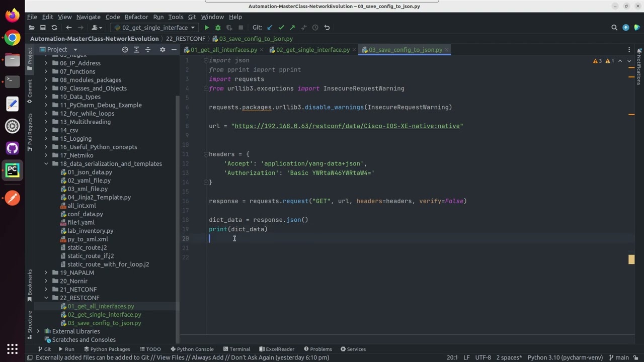Select lab_inventory.py in the project tree
The height and width of the screenshot is (362, 644).
coord(90,231)
